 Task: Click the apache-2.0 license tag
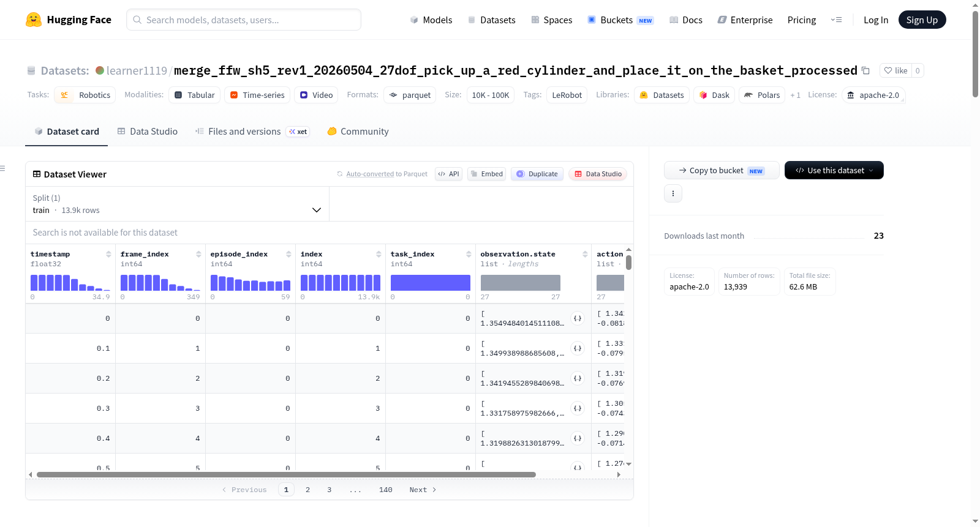tap(873, 95)
